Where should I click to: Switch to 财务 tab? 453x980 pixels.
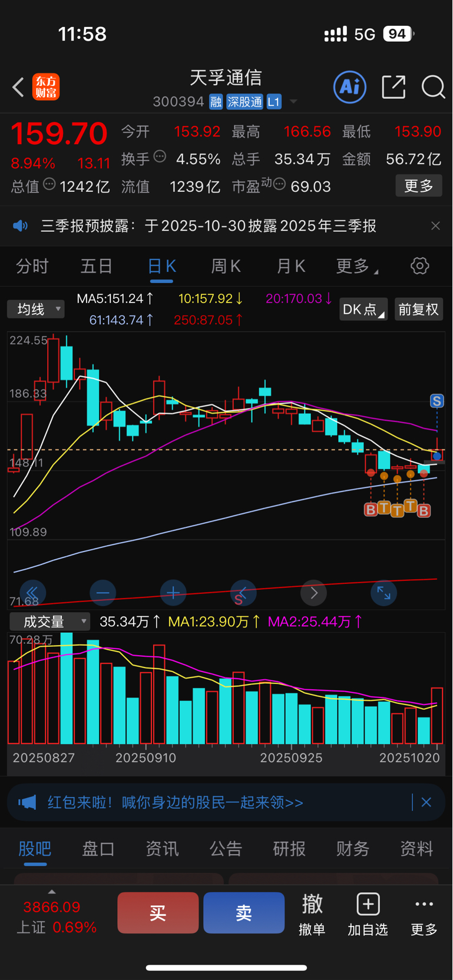click(x=353, y=849)
